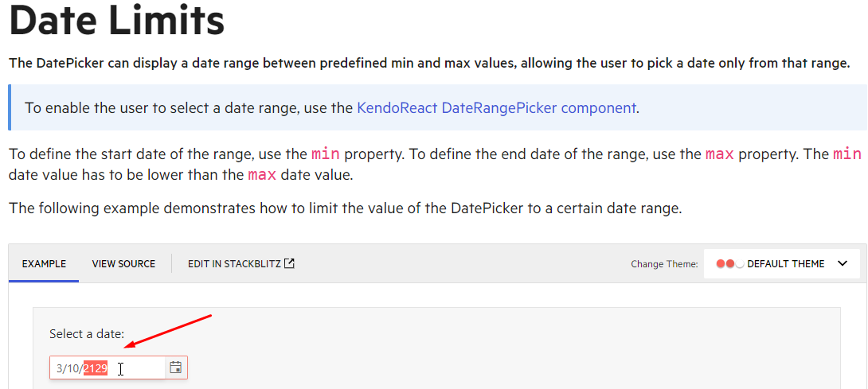Switch to the EXAMPLE tab
868x389 pixels.
(45, 264)
